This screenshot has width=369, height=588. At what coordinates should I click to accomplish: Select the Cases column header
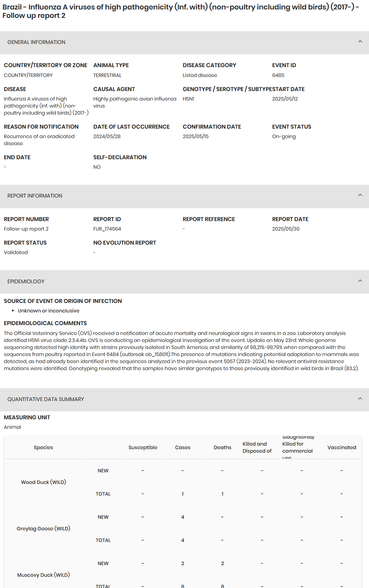point(183,447)
